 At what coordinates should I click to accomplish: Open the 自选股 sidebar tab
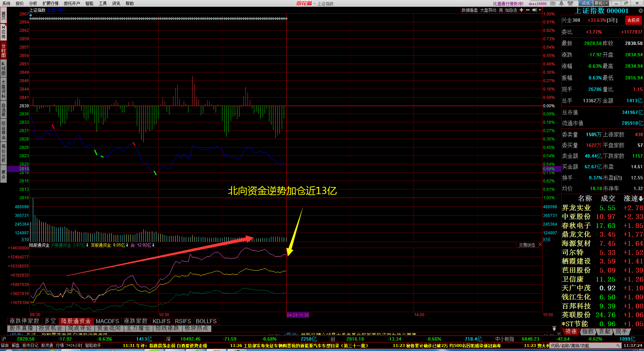click(x=3, y=110)
